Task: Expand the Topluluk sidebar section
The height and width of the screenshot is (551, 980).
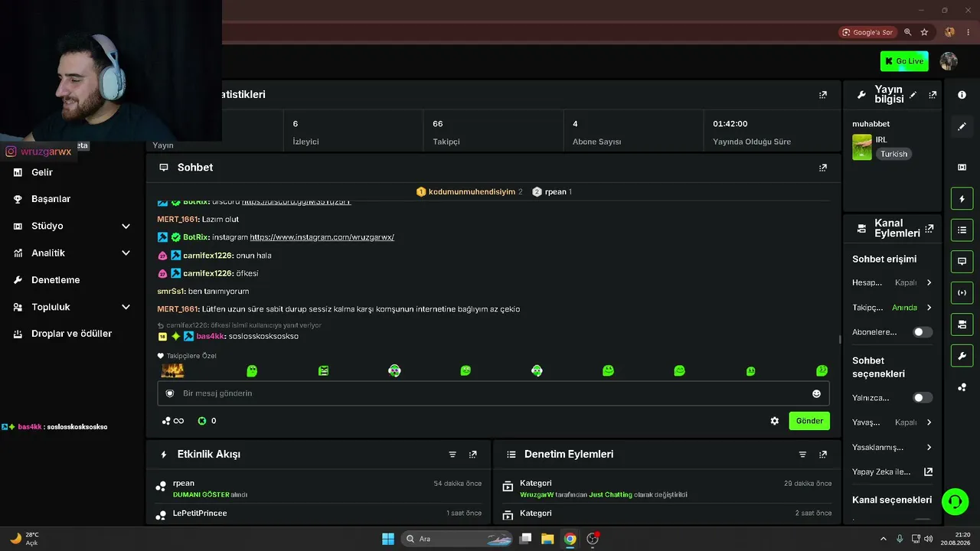Action: click(x=126, y=307)
